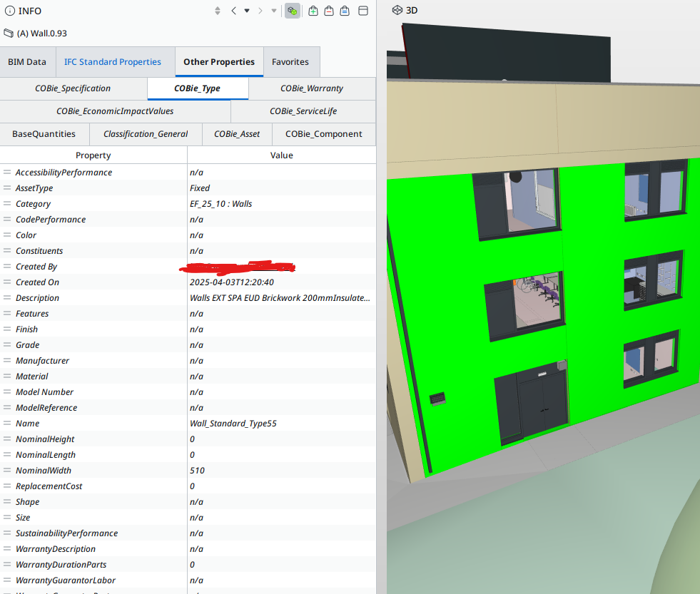The image size is (700, 594).
Task: Open COBie_EconomicImpactValues property set
Action: (115, 111)
